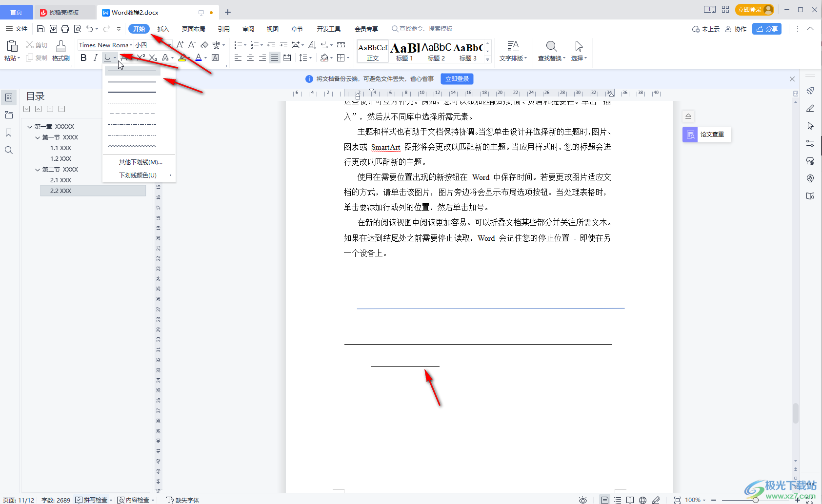Click the text highlight color marker
Viewport: 822px width, 504px height.
(x=182, y=58)
